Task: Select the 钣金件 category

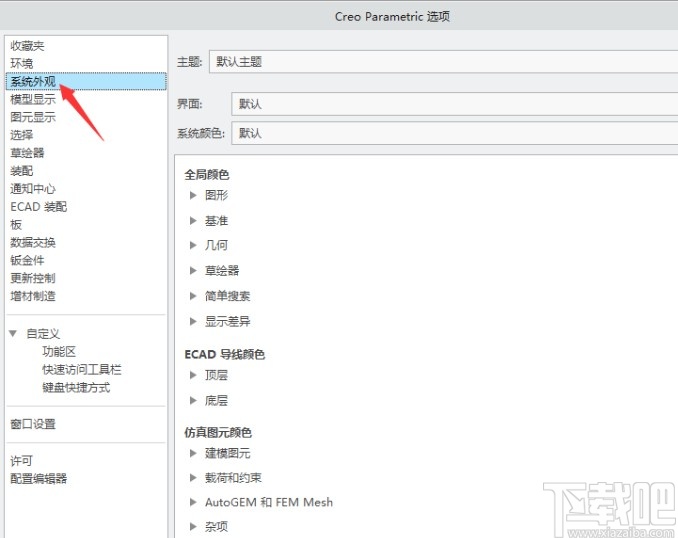Action: point(27,260)
